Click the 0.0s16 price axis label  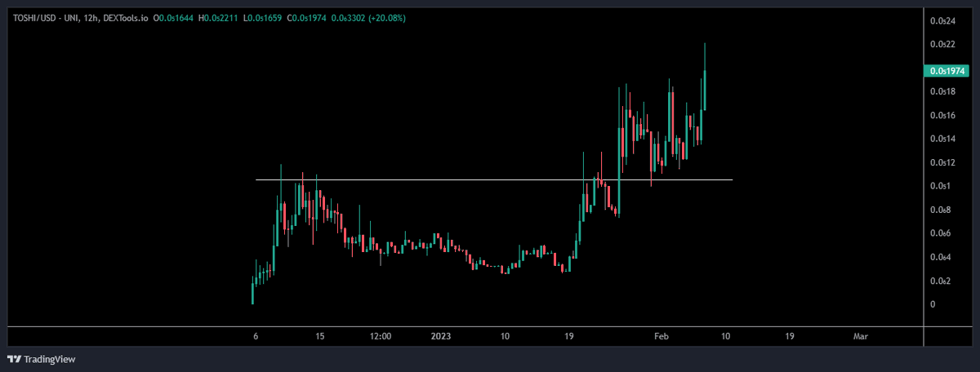click(x=942, y=115)
